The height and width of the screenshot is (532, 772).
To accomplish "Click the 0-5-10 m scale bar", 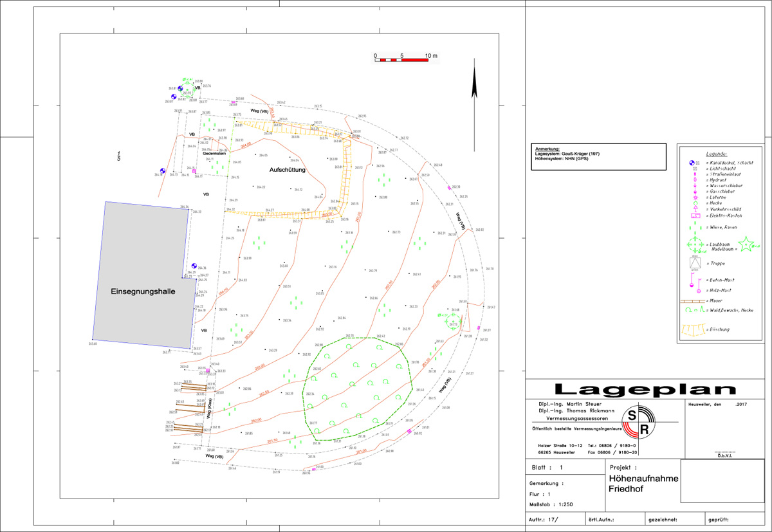I will coord(402,57).
